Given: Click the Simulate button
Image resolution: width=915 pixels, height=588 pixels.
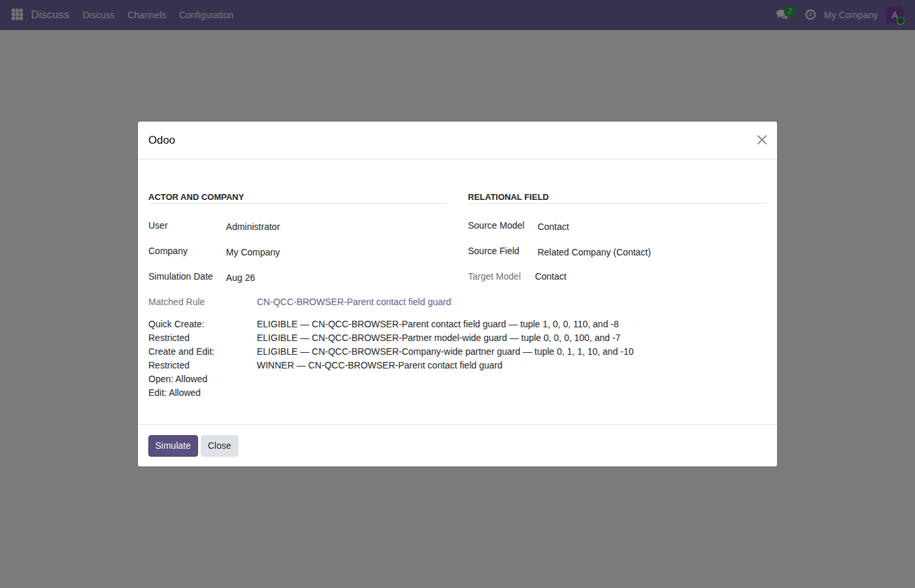Looking at the screenshot, I should 173,446.
